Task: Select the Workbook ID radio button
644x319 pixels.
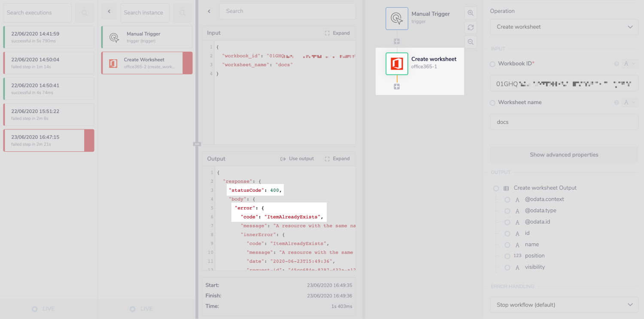Action: coord(492,63)
